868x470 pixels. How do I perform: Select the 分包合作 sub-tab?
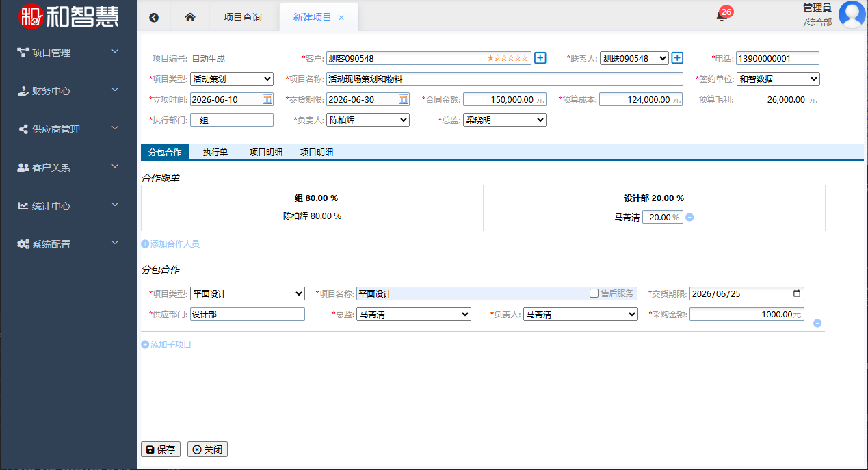(x=165, y=152)
